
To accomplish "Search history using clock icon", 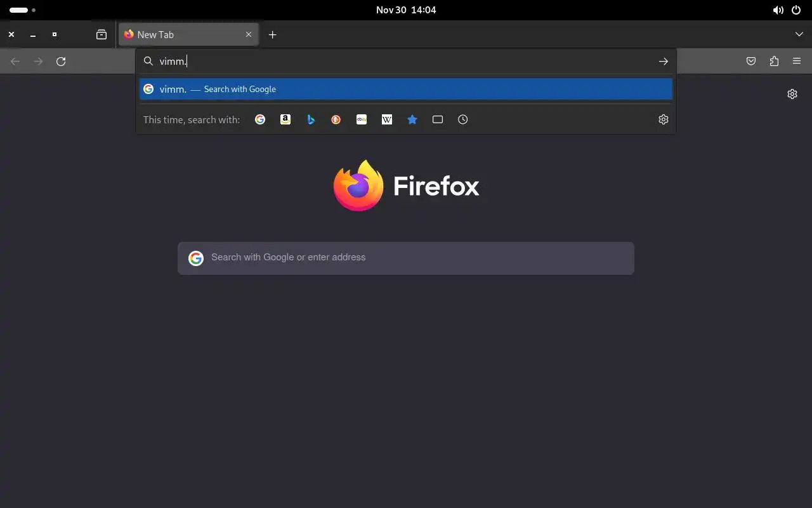I will tap(463, 119).
